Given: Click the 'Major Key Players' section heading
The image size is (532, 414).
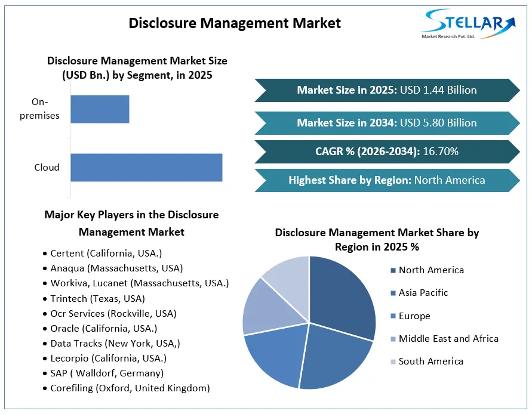Looking at the screenshot, I should [131, 224].
